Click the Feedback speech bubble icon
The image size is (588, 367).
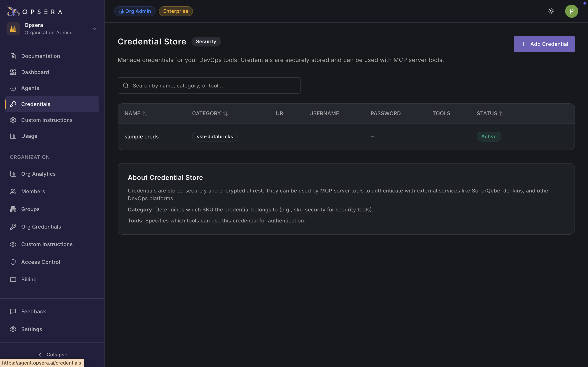click(13, 311)
